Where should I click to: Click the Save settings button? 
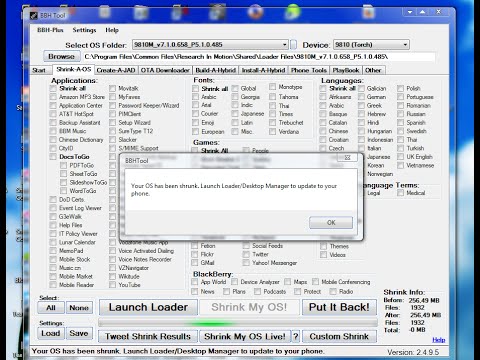click(x=79, y=333)
